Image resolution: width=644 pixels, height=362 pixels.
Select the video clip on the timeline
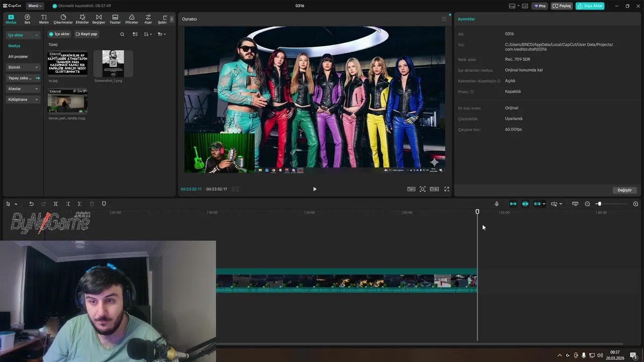347,281
